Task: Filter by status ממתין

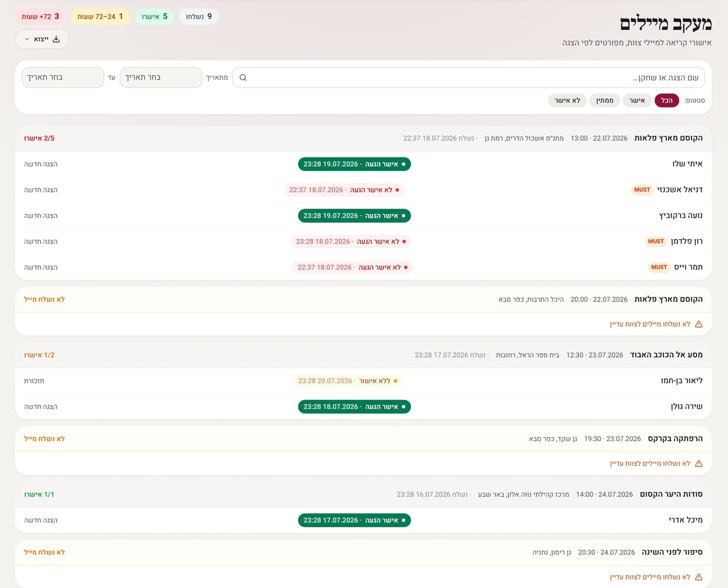Action: click(605, 100)
